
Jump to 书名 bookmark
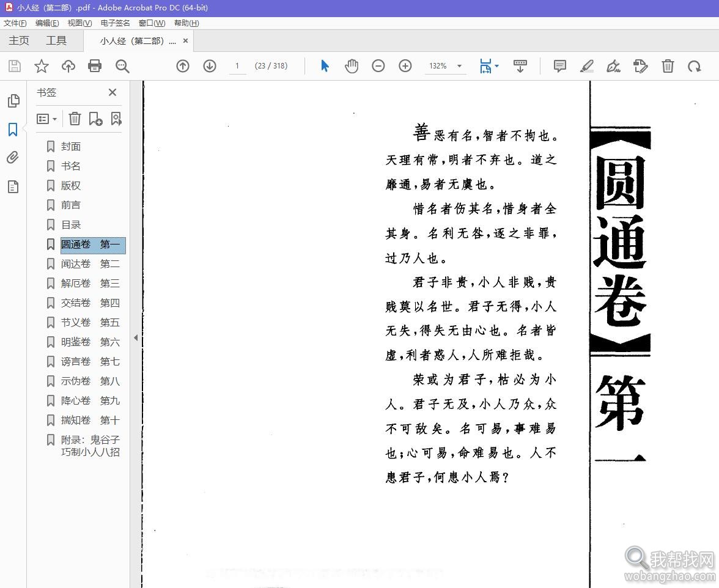coord(71,166)
